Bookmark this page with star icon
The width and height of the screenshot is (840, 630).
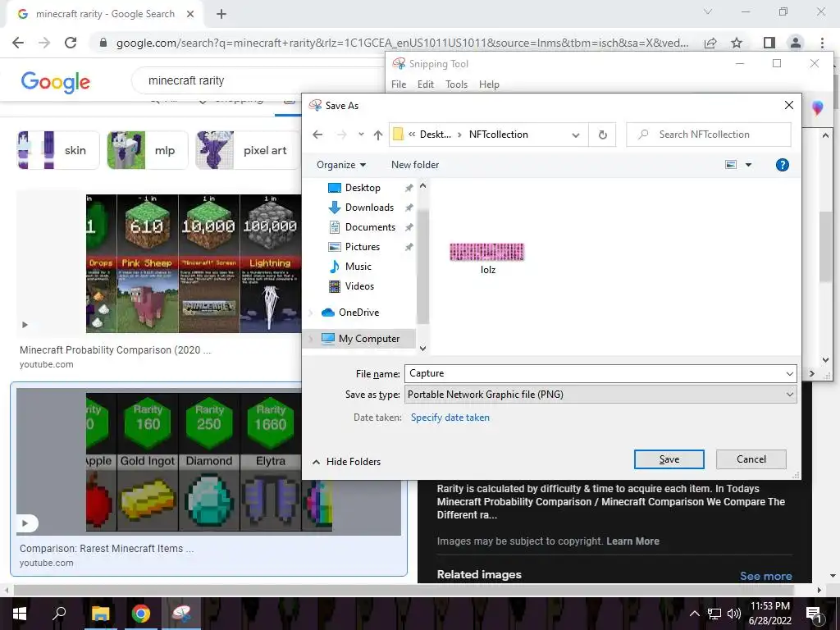click(x=737, y=43)
